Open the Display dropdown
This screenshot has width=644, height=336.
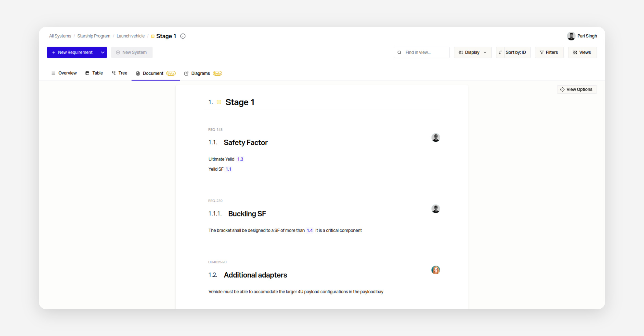(x=472, y=53)
